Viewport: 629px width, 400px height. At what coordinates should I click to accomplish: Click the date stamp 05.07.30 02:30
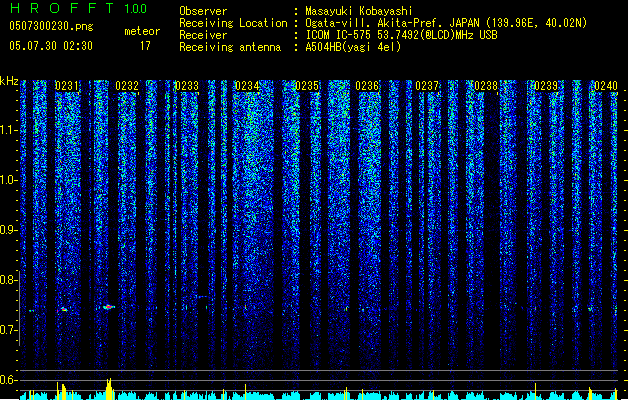coord(51,45)
